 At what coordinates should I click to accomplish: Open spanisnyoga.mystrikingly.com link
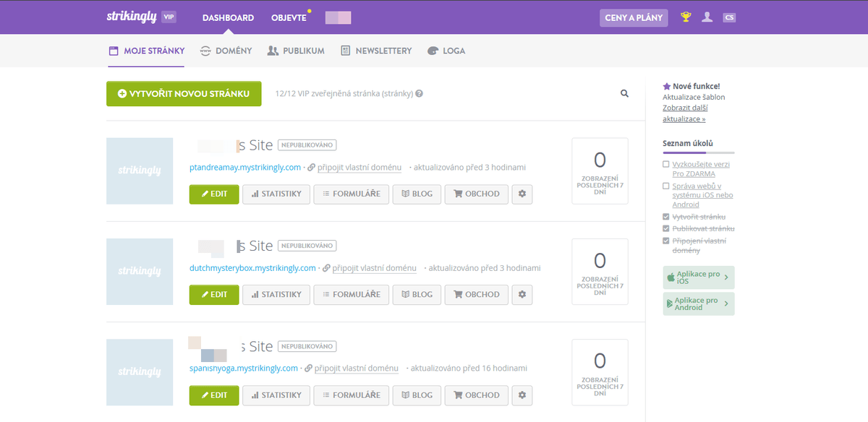243,368
